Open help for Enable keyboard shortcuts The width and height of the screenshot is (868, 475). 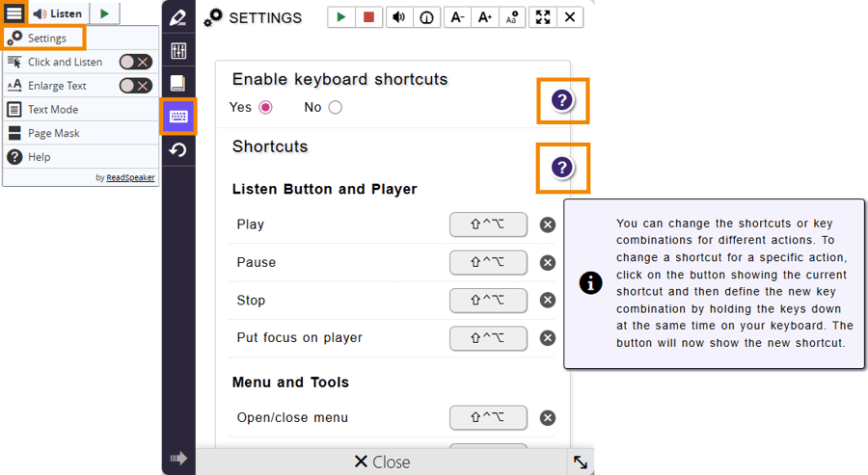click(562, 100)
